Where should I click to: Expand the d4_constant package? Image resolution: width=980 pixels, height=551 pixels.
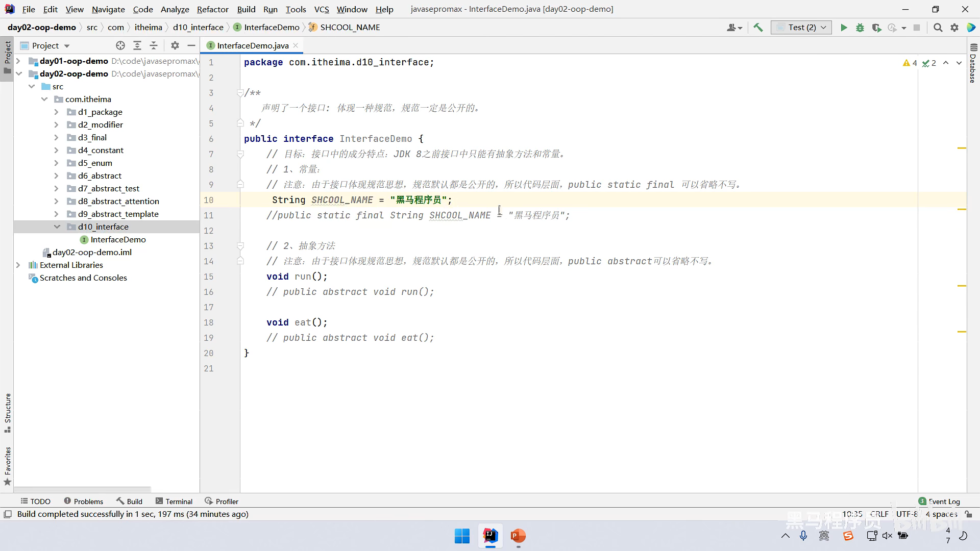pos(56,150)
